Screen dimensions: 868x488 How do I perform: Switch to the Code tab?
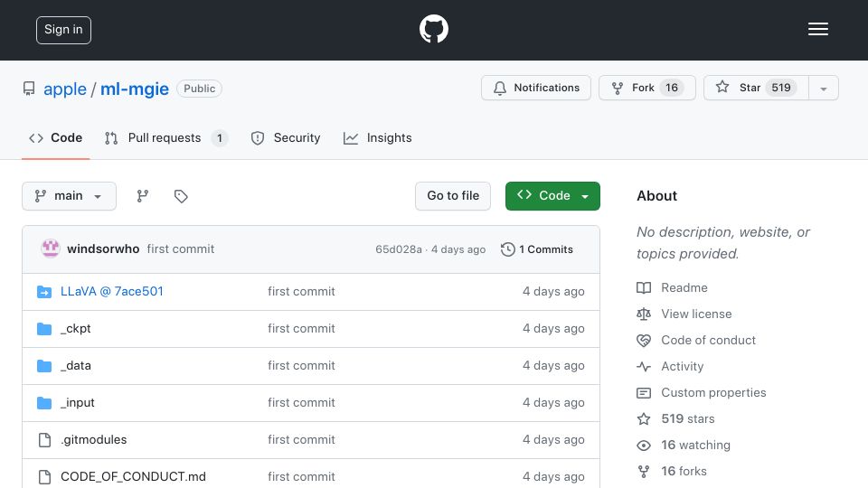point(55,137)
